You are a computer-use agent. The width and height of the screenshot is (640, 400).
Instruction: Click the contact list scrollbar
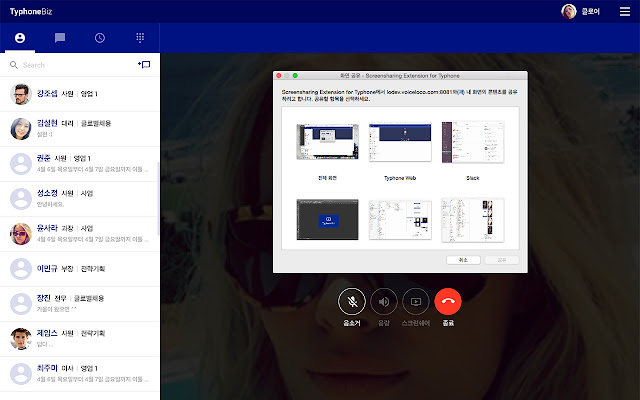click(158, 199)
